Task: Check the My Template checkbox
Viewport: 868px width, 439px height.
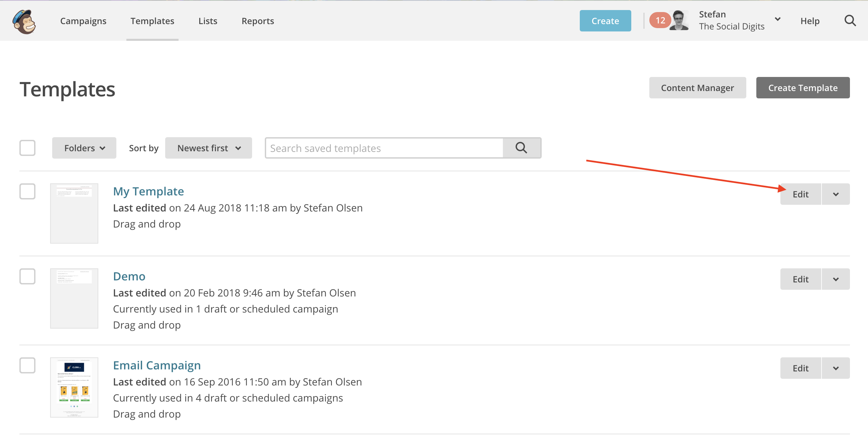Action: 27,191
